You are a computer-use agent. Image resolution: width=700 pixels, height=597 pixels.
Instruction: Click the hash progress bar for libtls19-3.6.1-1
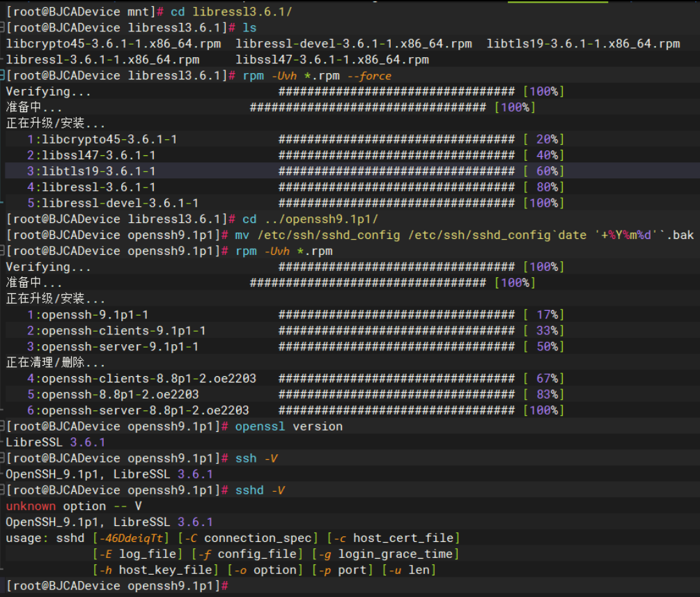point(396,171)
